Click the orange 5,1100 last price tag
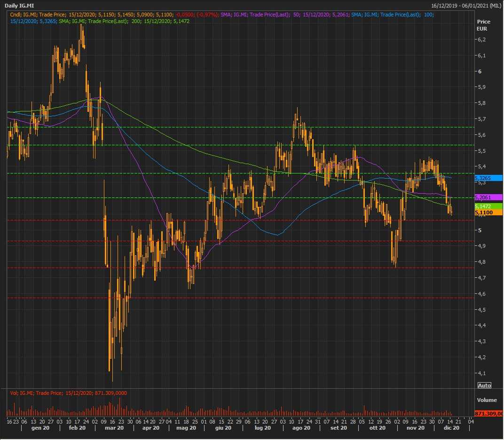This screenshot has height=440, width=504. 488,213
